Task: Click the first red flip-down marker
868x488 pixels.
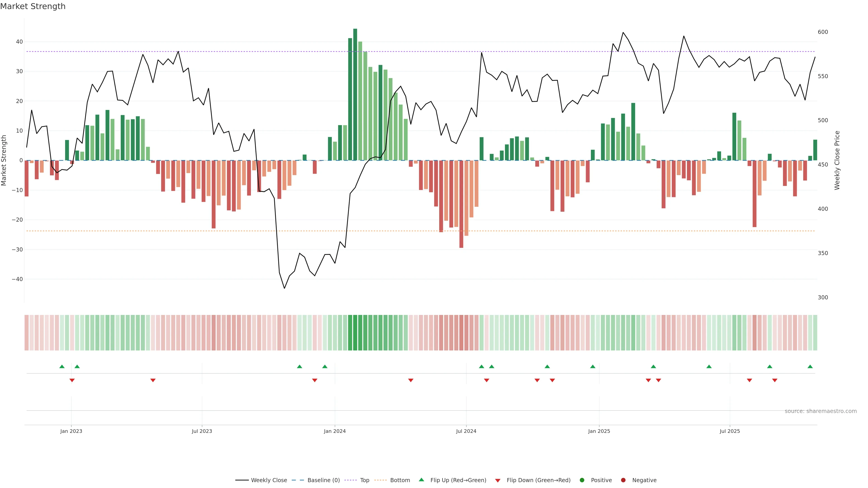Action: (72, 380)
